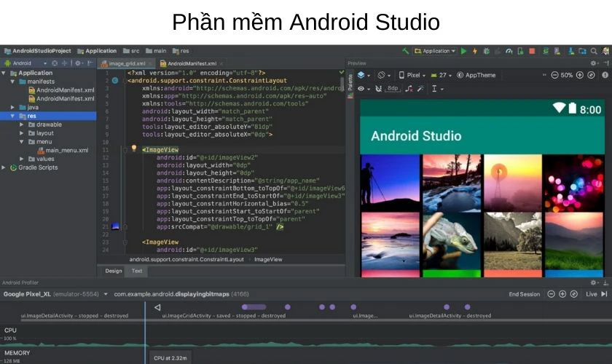Open profiler device Google Pixel_XL dropdown
This screenshot has height=364, width=612.
[55, 294]
